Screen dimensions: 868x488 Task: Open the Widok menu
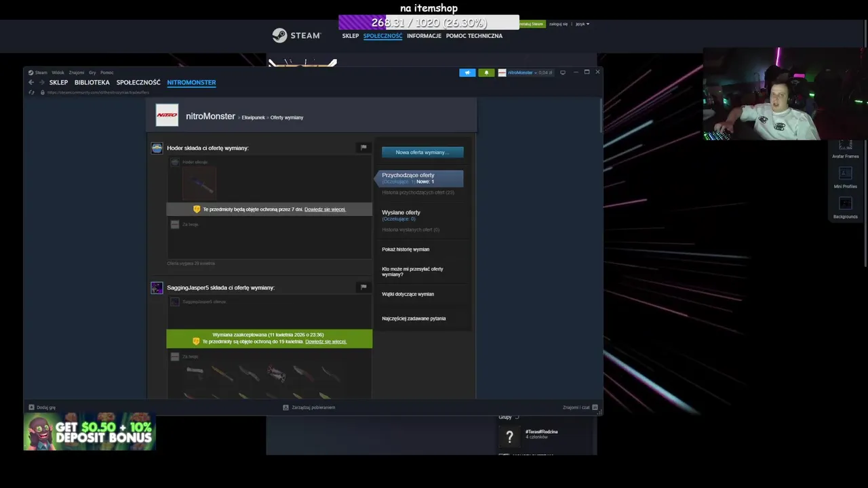(58, 73)
